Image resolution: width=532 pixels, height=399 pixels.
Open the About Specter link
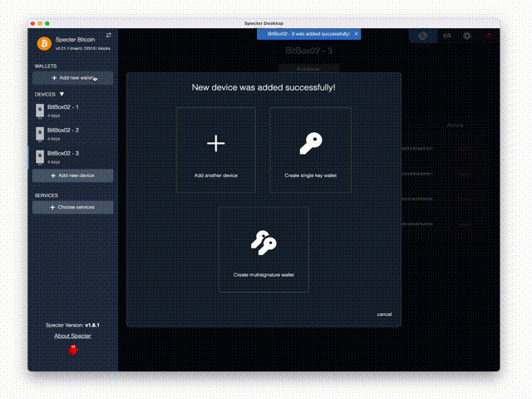point(72,336)
